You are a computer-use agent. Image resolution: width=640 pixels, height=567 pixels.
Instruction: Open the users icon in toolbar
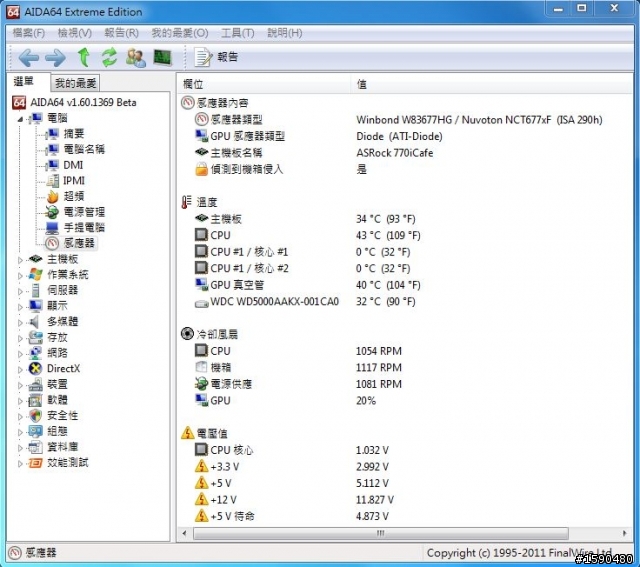(136, 58)
